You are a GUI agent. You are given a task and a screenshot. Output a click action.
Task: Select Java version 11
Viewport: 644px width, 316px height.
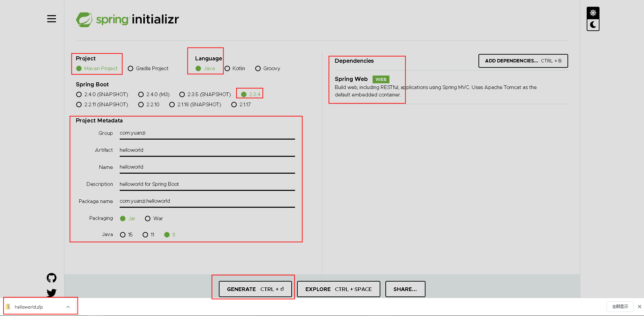tap(149, 235)
